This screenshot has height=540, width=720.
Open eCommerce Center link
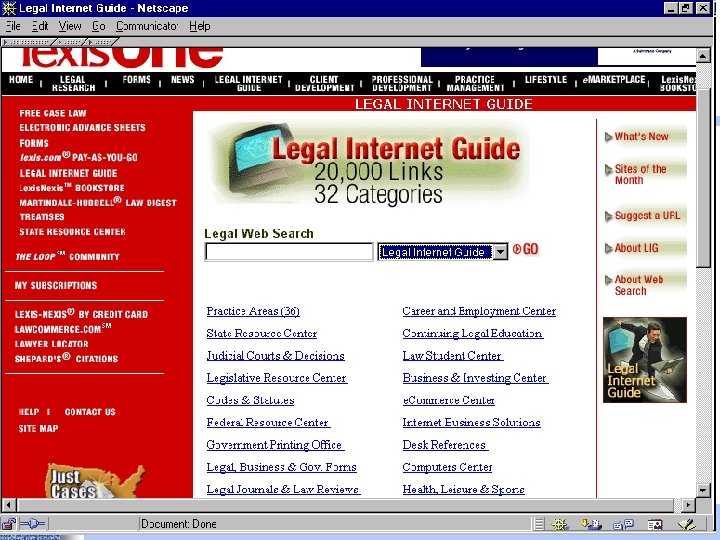pos(449,400)
